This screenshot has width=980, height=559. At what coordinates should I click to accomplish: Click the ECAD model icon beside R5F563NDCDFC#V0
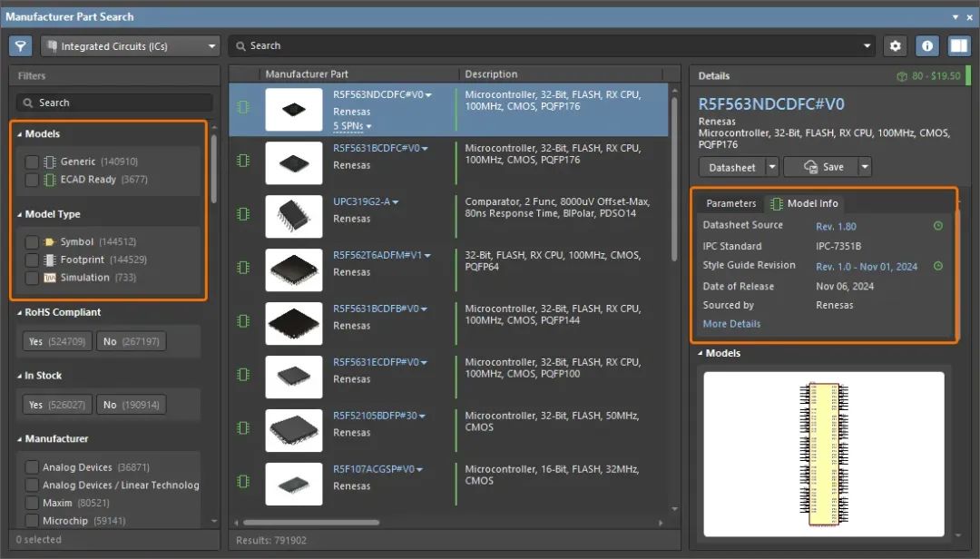pyautogui.click(x=243, y=107)
